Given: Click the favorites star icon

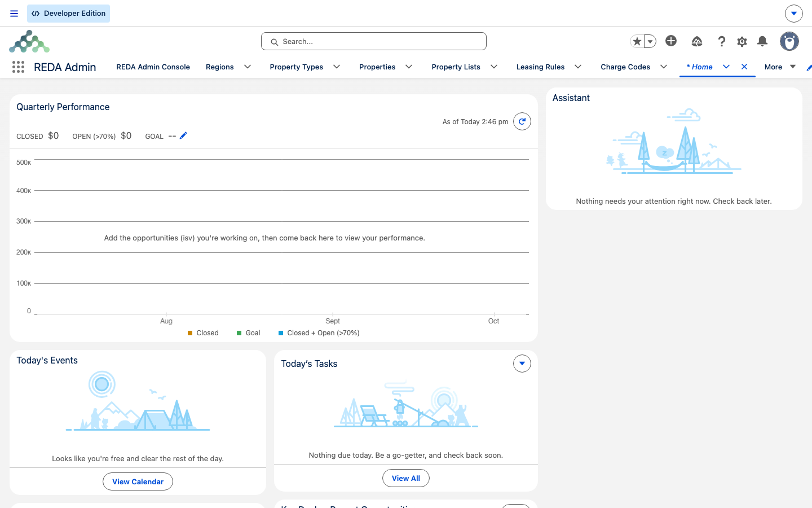Looking at the screenshot, I should [637, 41].
